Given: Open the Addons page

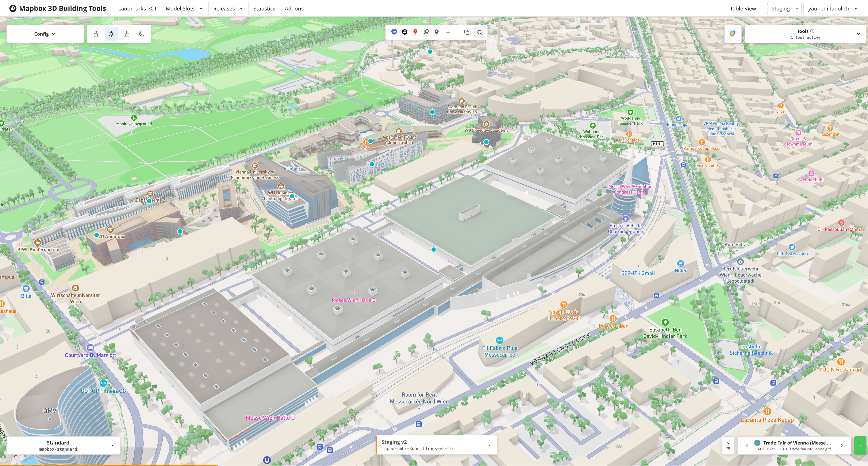Looking at the screenshot, I should coord(294,8).
